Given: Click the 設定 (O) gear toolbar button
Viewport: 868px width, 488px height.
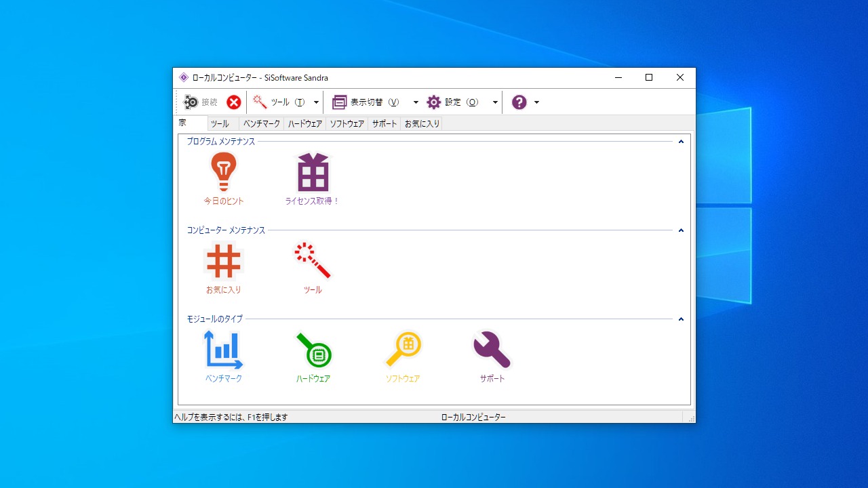Looking at the screenshot, I should pos(453,102).
